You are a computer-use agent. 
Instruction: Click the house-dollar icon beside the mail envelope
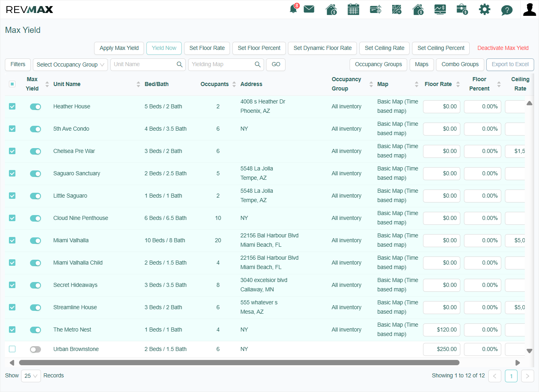click(331, 9)
